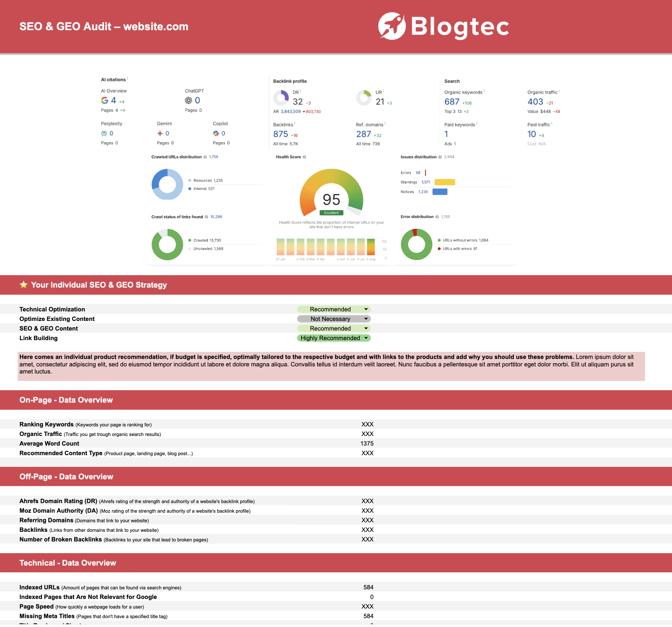672x627 pixels.
Task: Click the last Health Score history bar
Action: pyautogui.click(x=371, y=247)
